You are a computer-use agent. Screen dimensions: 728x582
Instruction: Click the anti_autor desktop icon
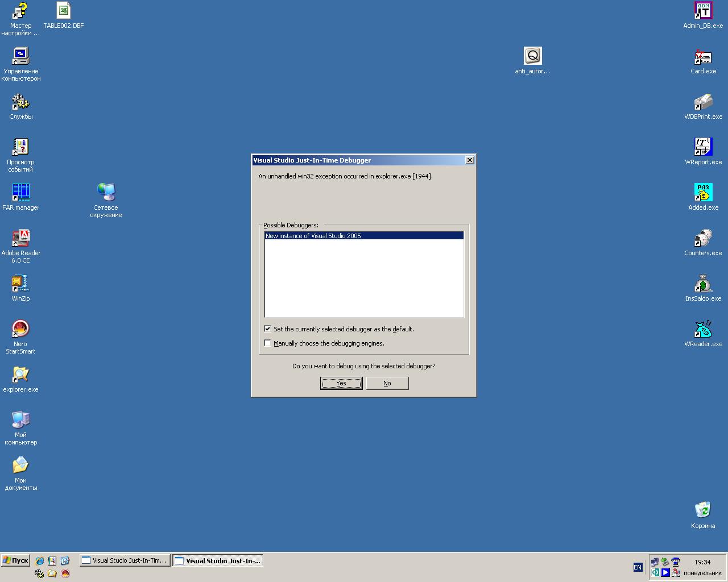[532, 56]
